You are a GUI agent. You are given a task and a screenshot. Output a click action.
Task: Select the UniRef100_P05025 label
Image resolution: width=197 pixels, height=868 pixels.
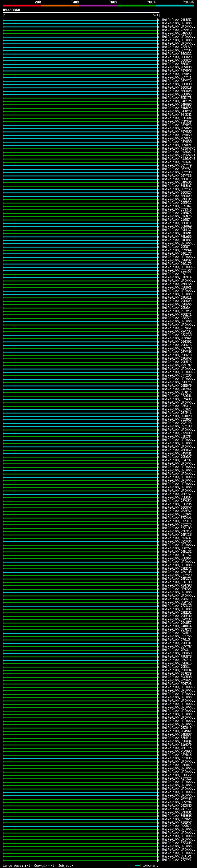point(177,680)
